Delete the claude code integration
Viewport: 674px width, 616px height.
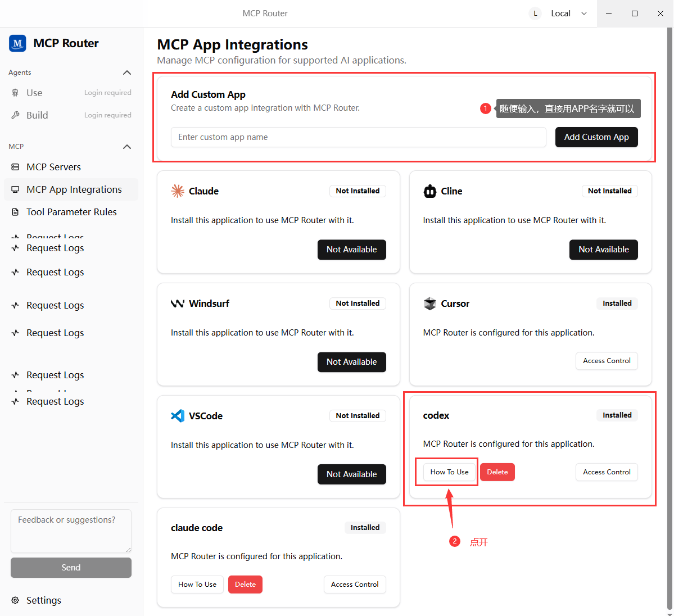pos(245,584)
